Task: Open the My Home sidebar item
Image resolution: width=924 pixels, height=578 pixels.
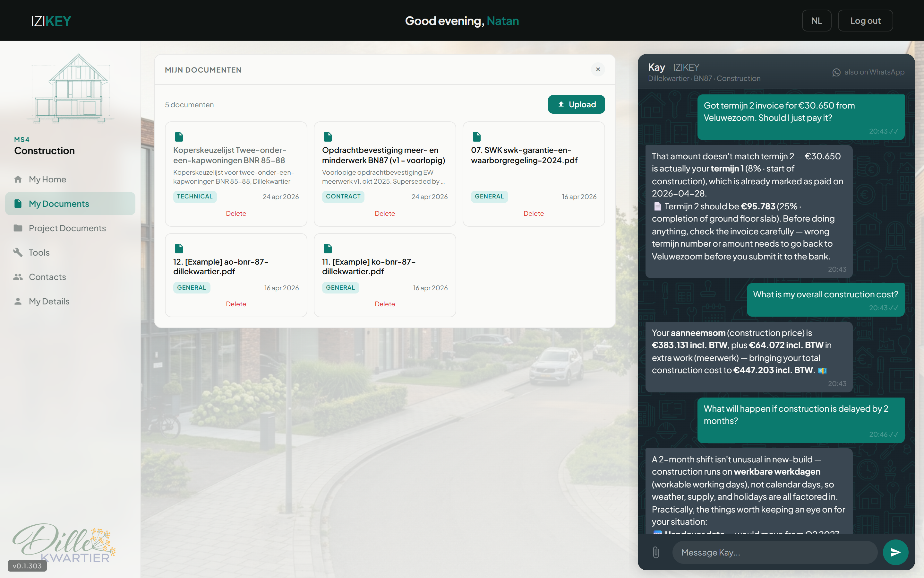Action: [x=70, y=179]
